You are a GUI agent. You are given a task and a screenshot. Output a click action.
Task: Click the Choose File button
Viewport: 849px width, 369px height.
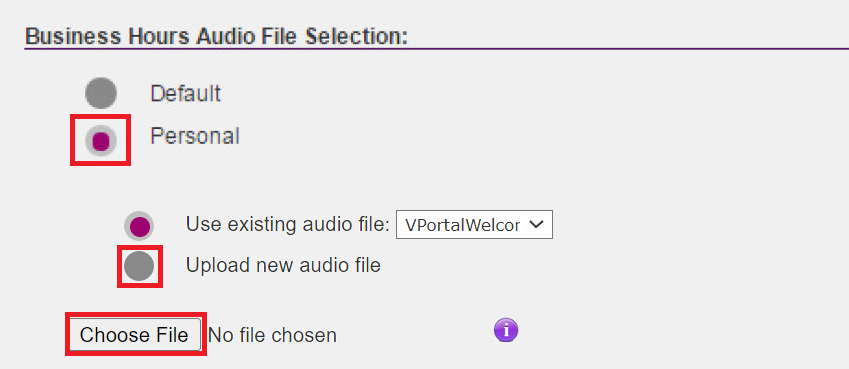pyautogui.click(x=134, y=334)
